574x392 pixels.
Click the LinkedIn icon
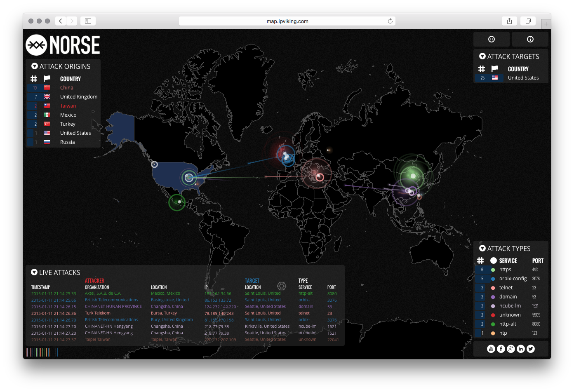pyautogui.click(x=520, y=348)
